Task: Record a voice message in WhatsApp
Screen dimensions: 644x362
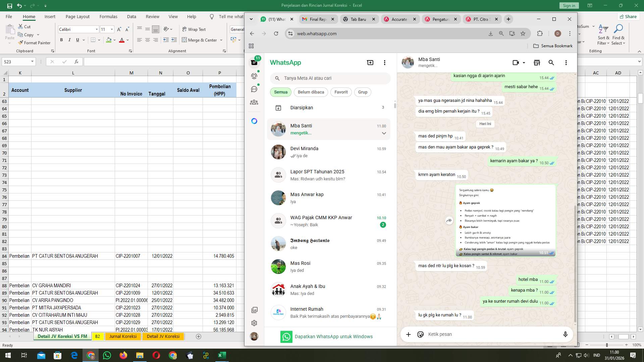Action: (x=565, y=334)
